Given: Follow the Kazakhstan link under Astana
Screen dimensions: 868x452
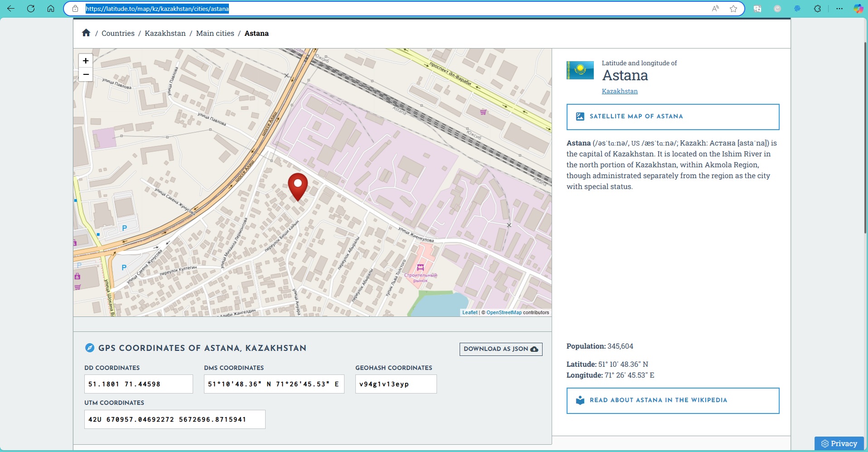Looking at the screenshot, I should pyautogui.click(x=620, y=91).
